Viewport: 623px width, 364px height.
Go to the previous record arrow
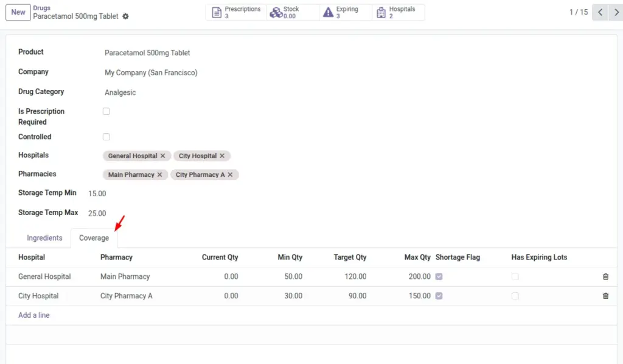(x=600, y=12)
